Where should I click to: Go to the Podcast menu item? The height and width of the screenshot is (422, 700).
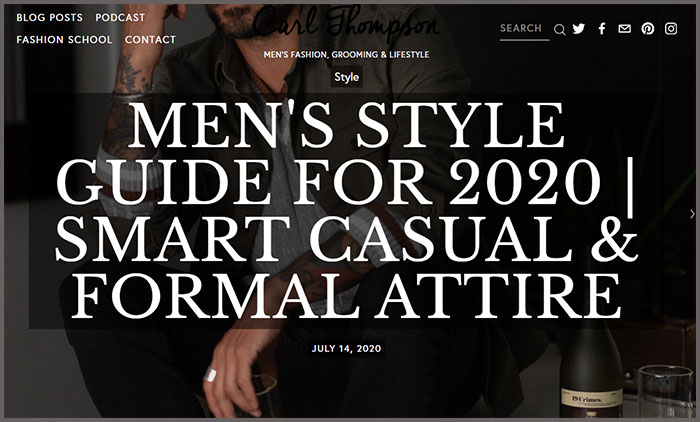point(120,17)
